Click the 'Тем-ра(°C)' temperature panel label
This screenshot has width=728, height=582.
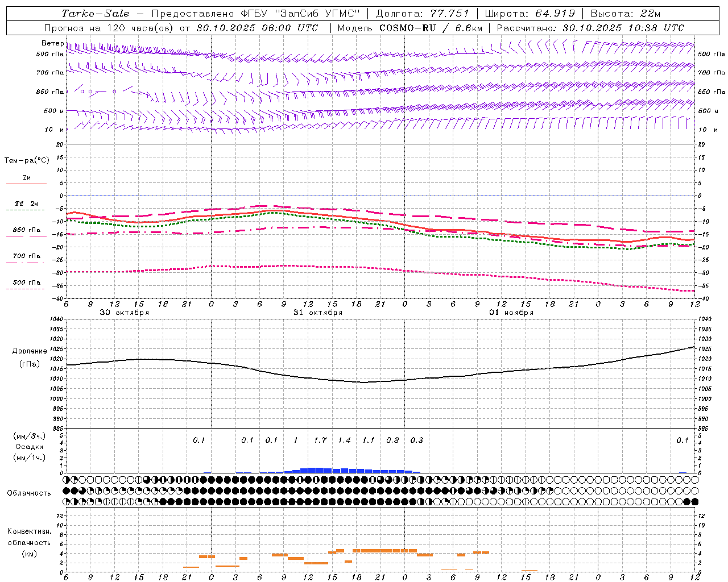coord(27,161)
